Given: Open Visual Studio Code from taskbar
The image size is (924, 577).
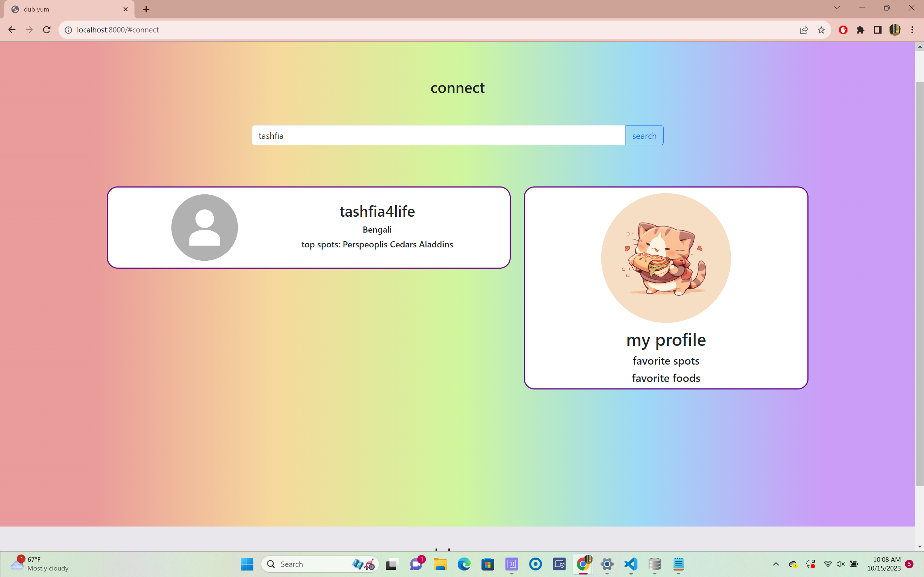Looking at the screenshot, I should tap(631, 564).
